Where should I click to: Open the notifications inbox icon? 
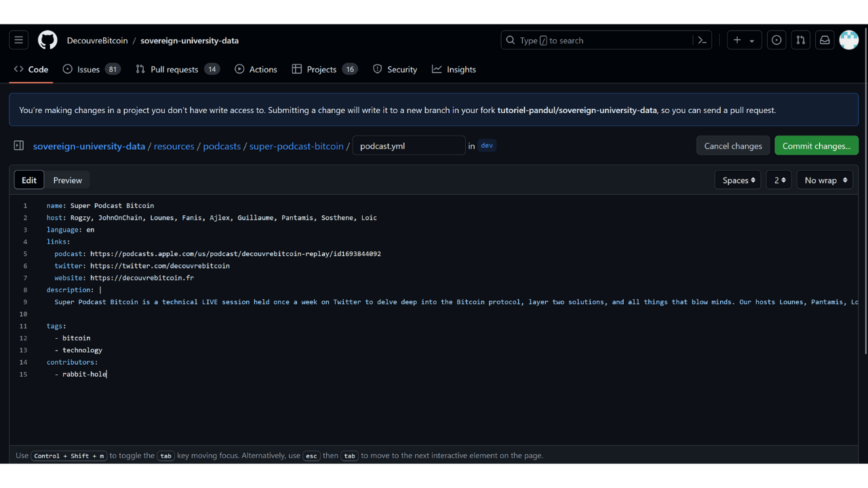(825, 41)
